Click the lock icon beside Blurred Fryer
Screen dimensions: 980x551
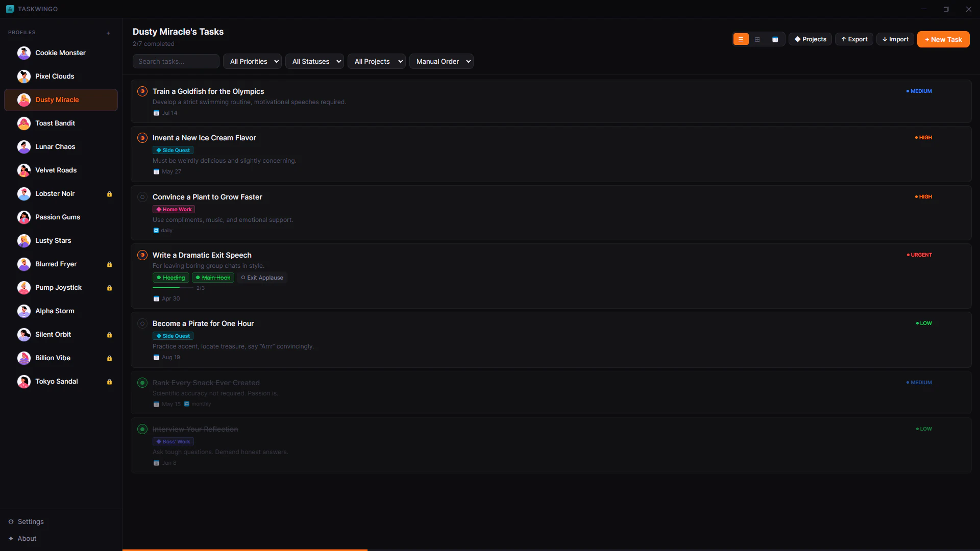pos(109,264)
